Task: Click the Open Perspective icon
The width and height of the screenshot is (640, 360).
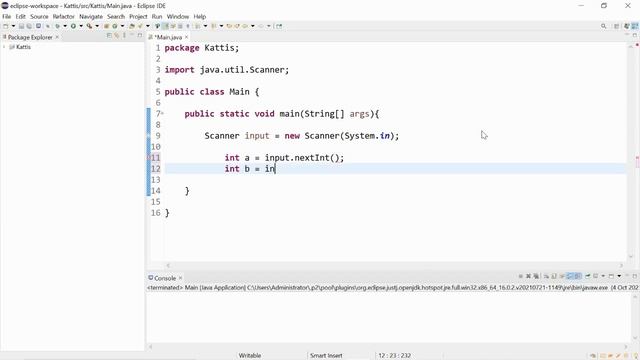Action: [x=616, y=26]
